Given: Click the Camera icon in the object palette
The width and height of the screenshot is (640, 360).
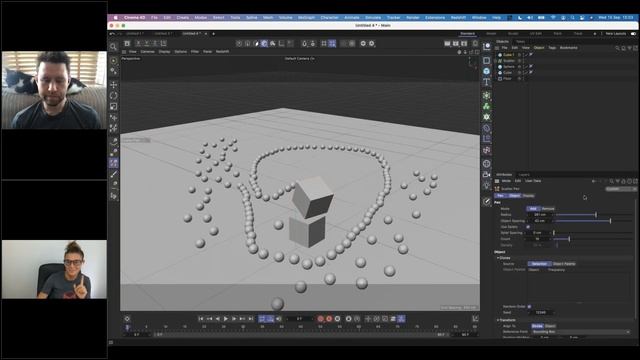Looking at the screenshot, I should tap(487, 175).
